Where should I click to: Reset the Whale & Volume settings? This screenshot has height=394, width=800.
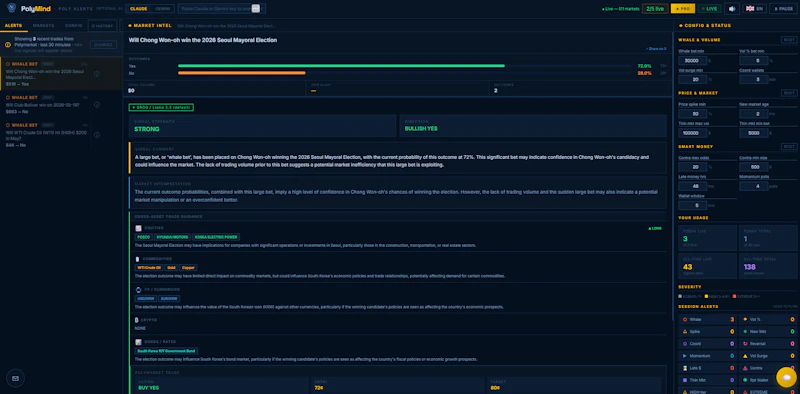click(x=789, y=40)
